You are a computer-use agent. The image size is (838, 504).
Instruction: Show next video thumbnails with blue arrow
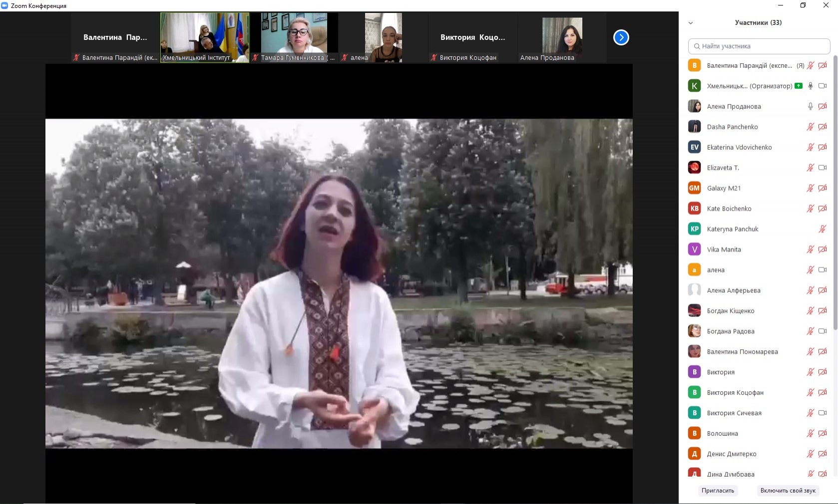[x=621, y=37]
